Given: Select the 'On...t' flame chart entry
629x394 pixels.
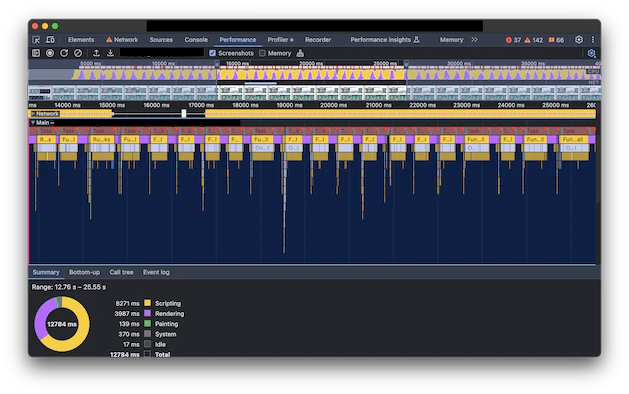Looking at the screenshot, I should pyautogui.click(x=263, y=148).
